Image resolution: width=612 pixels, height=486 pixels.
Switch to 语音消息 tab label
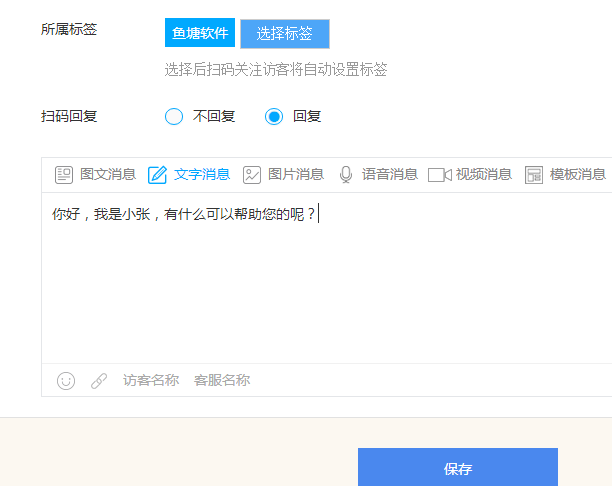(x=390, y=174)
